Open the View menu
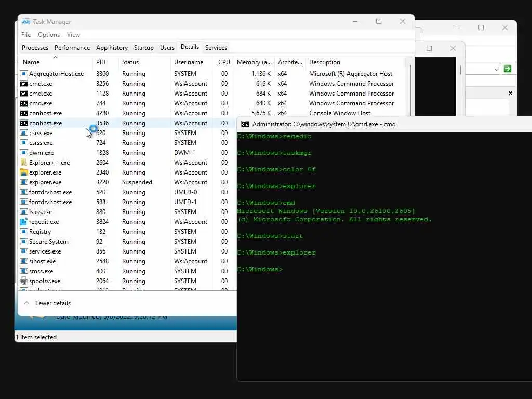This screenshot has width=532, height=399. tap(73, 35)
